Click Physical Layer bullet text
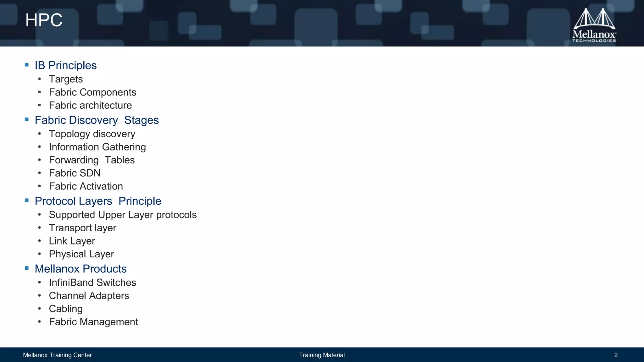The image size is (644, 362). pos(81,254)
